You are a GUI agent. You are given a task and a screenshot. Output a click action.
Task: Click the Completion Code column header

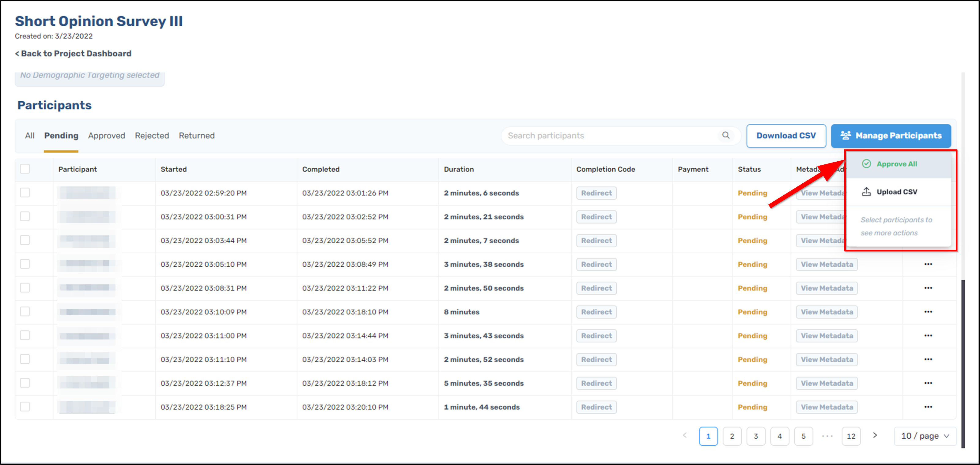606,169
